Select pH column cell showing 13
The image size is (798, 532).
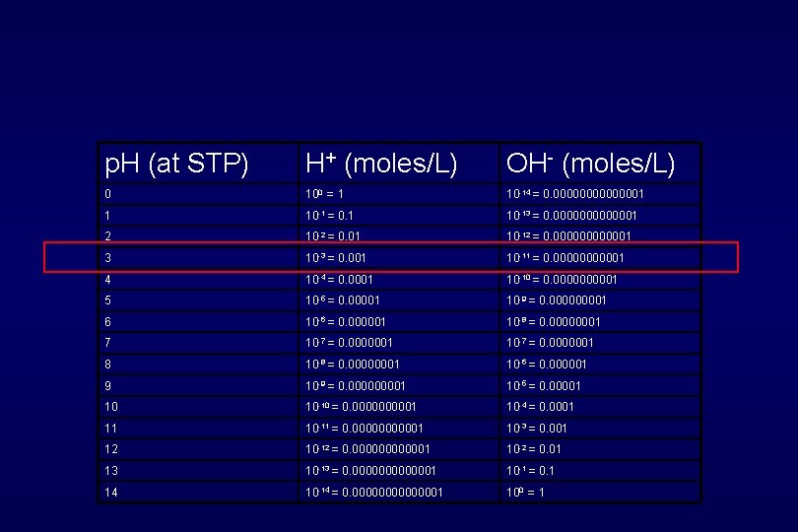click(111, 471)
